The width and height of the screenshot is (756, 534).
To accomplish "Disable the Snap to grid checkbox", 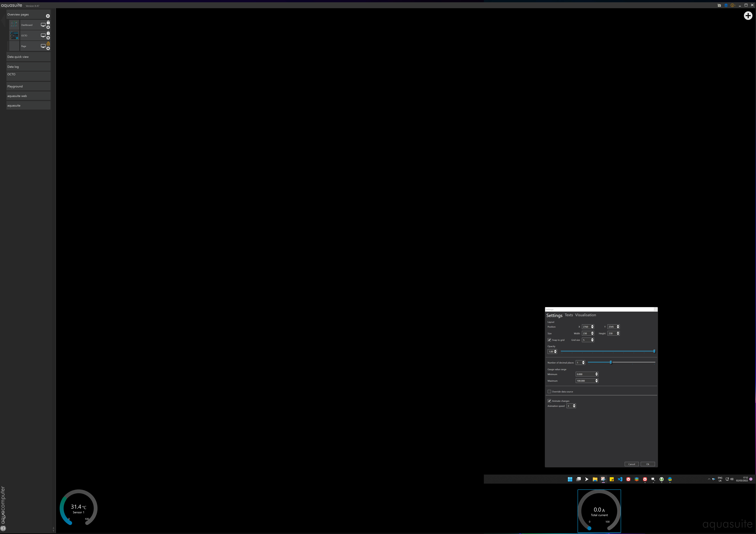I will (549, 340).
